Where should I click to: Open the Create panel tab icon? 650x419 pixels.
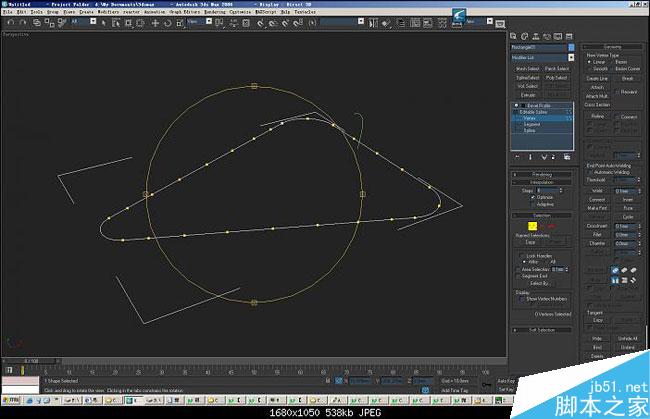(x=513, y=36)
